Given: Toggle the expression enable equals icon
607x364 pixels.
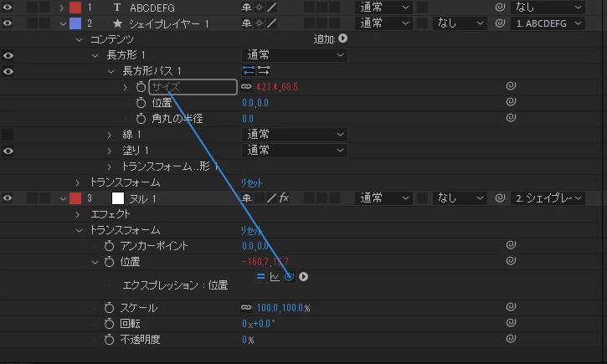Looking at the screenshot, I should [261, 277].
